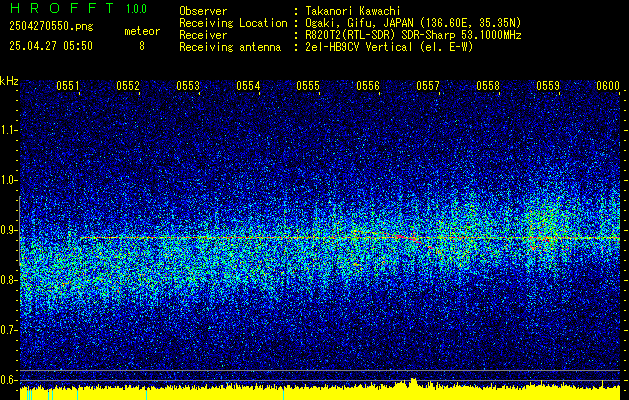
Task: Click the 0551 time marker
Action: (67, 86)
